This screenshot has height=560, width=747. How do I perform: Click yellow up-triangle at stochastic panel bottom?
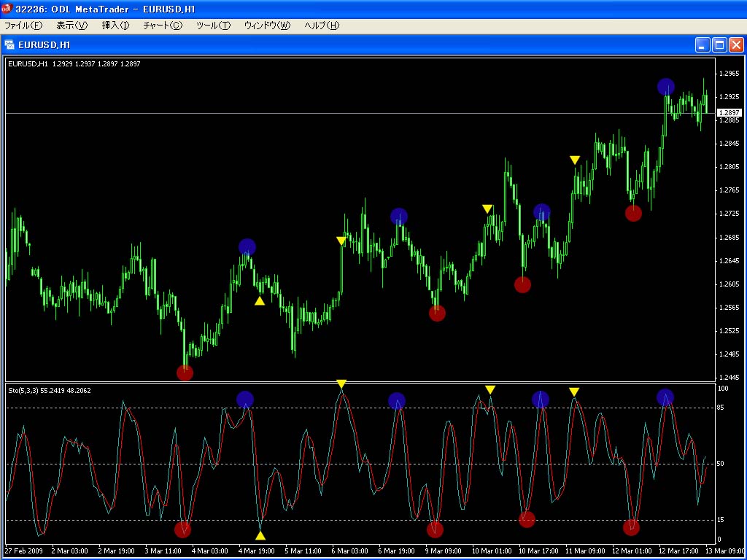(260, 535)
